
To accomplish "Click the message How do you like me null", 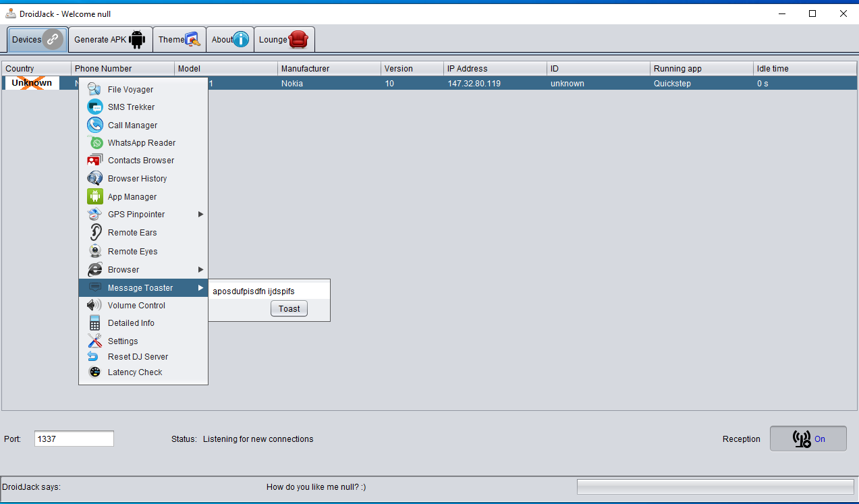I will point(316,487).
